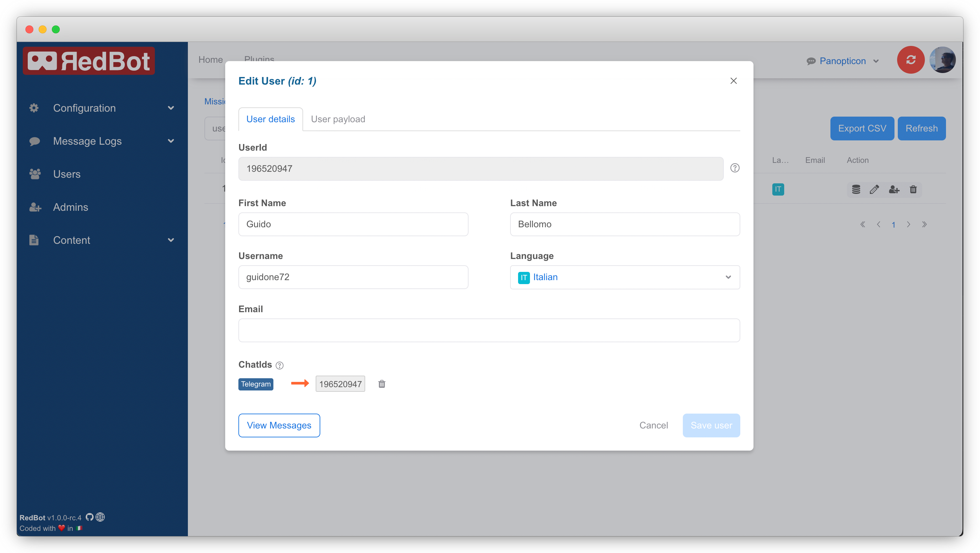Viewport: 980px width, 553px height.
Task: Switch to the User payload tab
Action: point(338,119)
